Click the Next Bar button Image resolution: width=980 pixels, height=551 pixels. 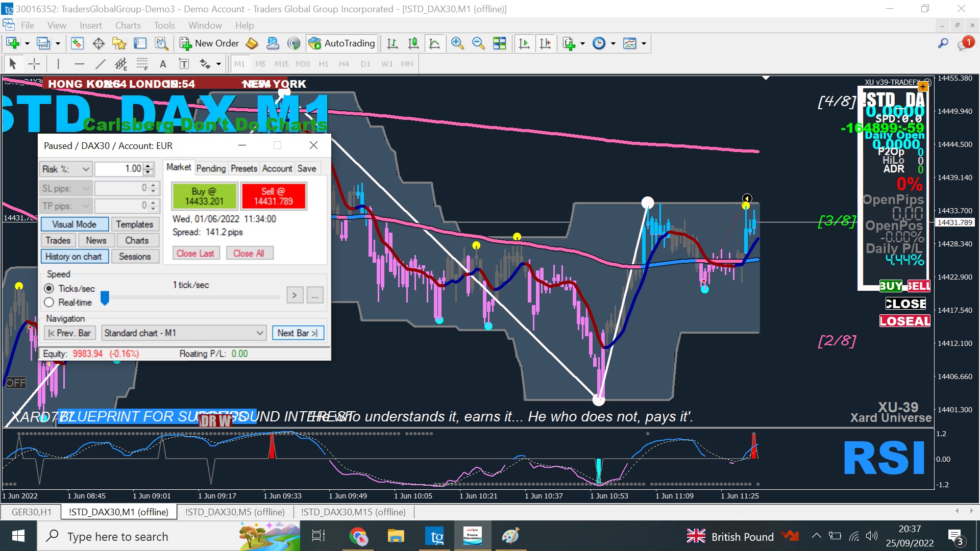click(298, 333)
